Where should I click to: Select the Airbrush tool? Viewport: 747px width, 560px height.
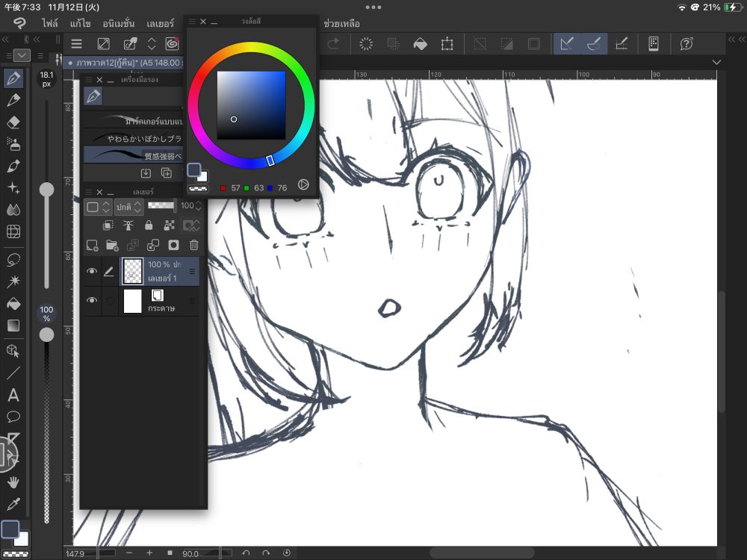[13, 144]
